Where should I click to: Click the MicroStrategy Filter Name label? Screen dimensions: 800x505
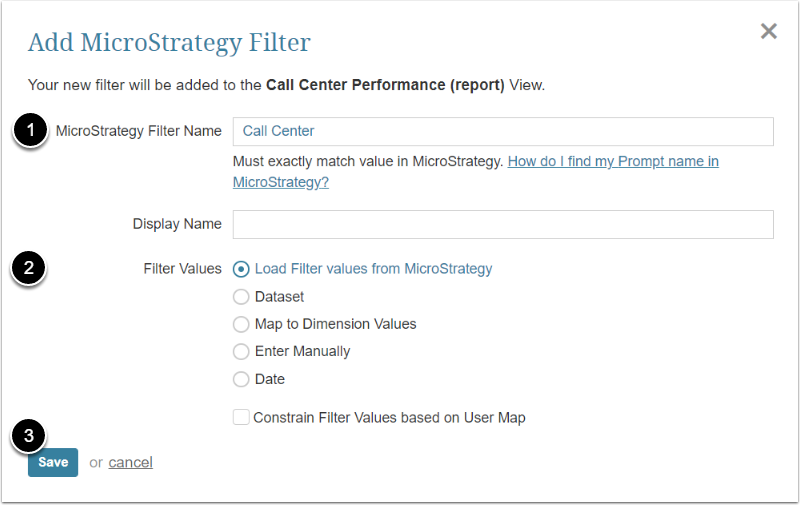[x=139, y=131]
